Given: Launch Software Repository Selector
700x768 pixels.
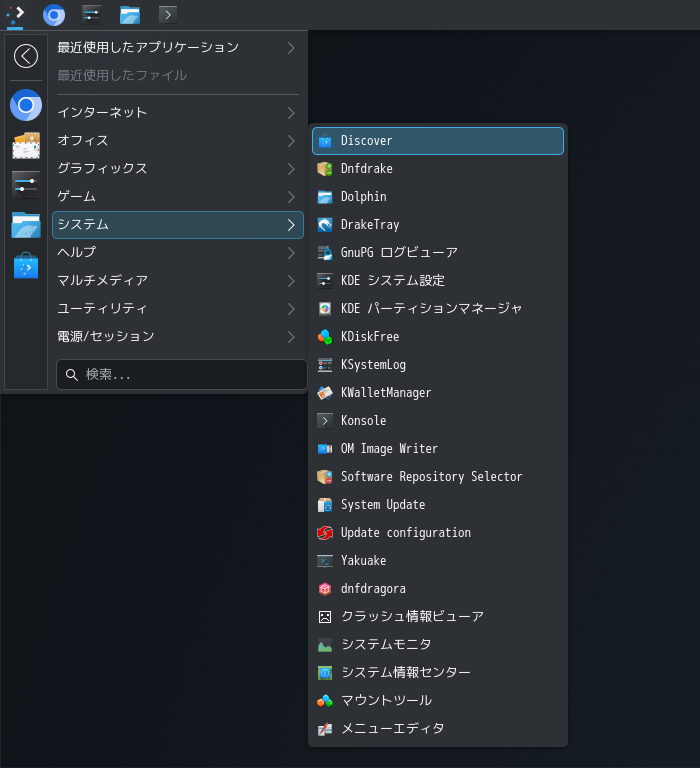Looking at the screenshot, I should pos(438,477).
